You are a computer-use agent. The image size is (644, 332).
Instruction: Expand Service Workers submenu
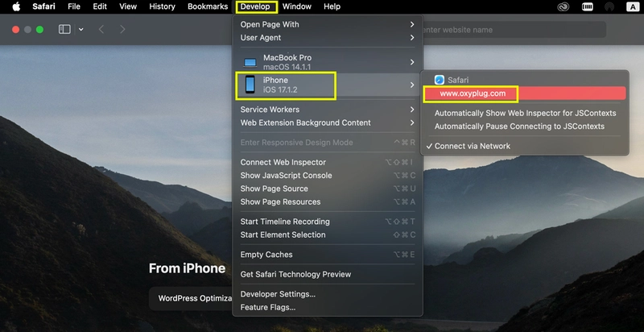pyautogui.click(x=328, y=110)
